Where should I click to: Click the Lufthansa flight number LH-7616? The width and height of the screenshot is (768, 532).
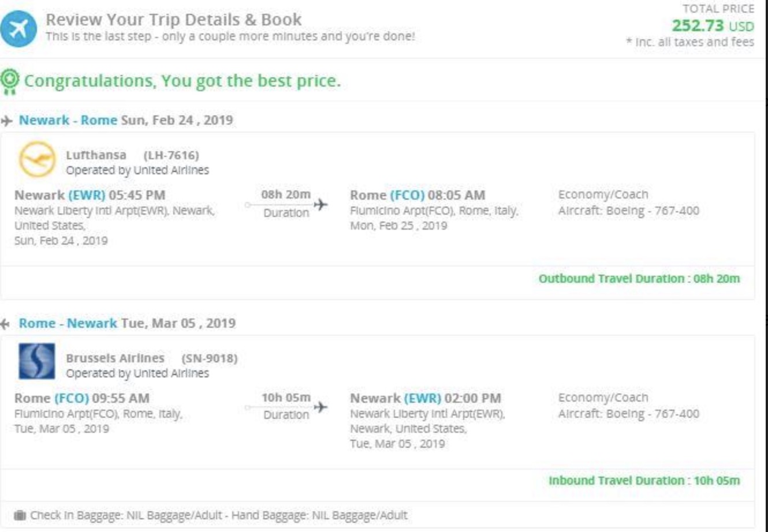(x=171, y=155)
